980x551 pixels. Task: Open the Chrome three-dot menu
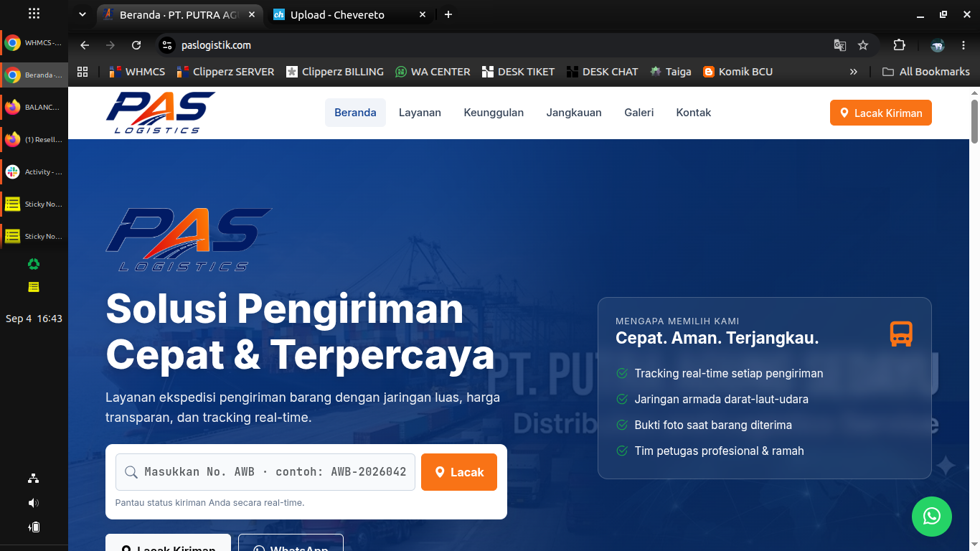(963, 45)
